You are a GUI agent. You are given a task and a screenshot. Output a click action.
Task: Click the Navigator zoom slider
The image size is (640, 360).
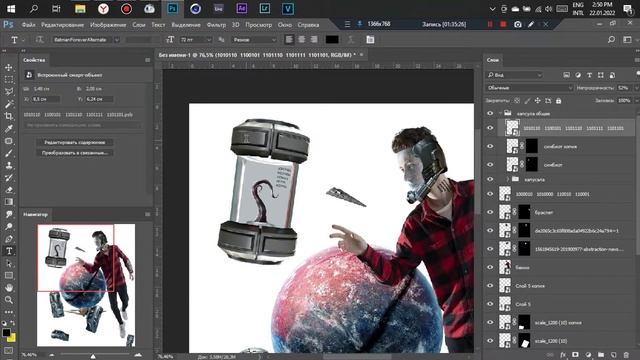[x=93, y=355]
